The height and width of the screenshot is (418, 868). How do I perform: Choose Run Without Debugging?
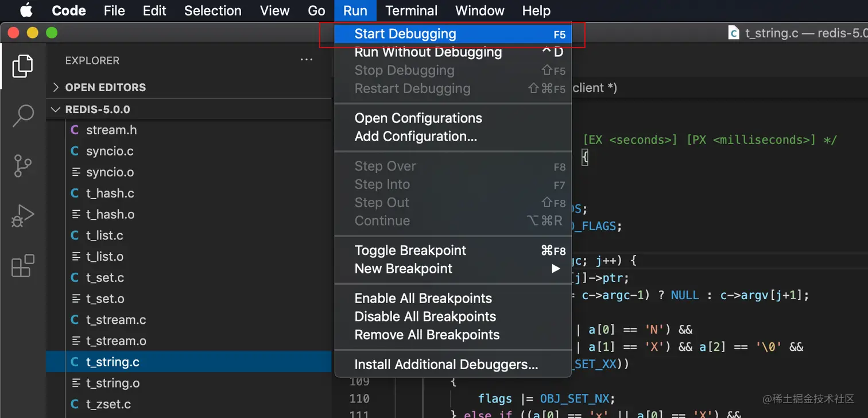pyautogui.click(x=453, y=52)
